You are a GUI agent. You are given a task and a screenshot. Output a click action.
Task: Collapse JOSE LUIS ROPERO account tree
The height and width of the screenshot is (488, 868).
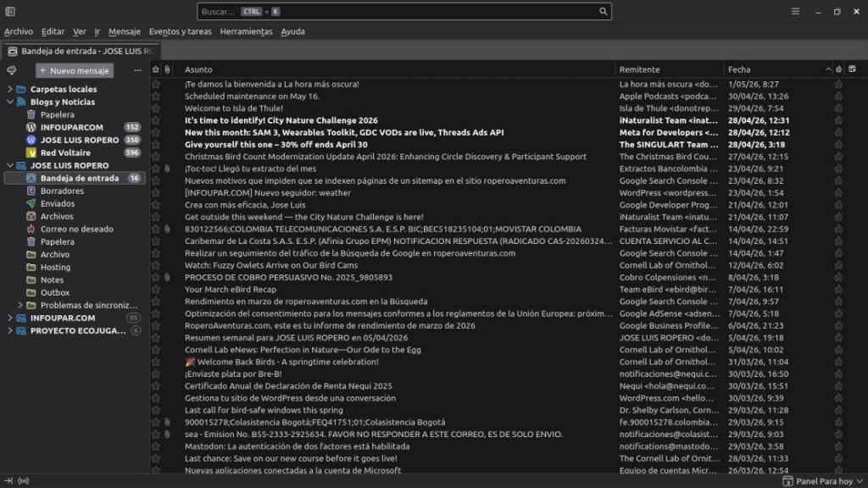click(9, 165)
